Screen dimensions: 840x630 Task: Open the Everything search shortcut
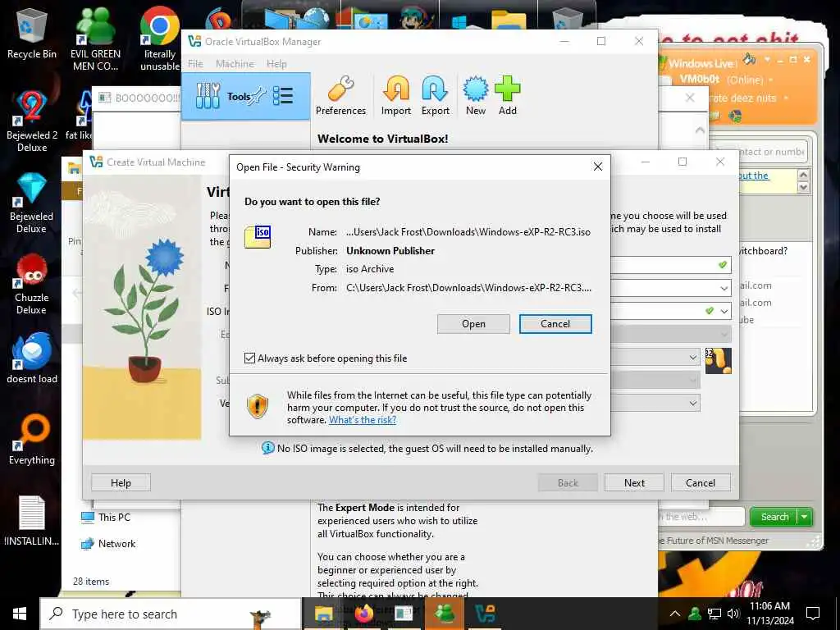(x=32, y=440)
